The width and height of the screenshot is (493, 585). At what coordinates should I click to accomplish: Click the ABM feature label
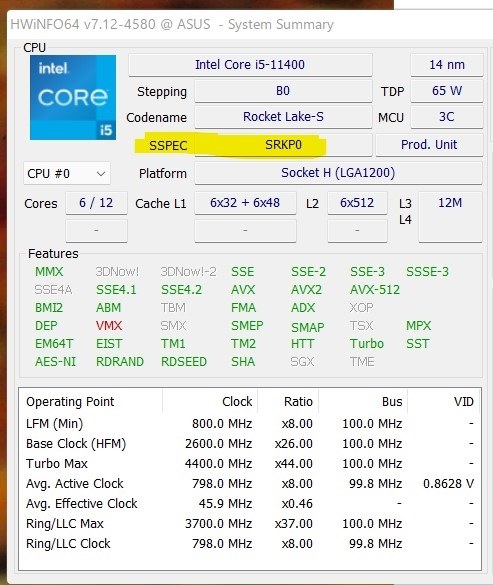[108, 308]
